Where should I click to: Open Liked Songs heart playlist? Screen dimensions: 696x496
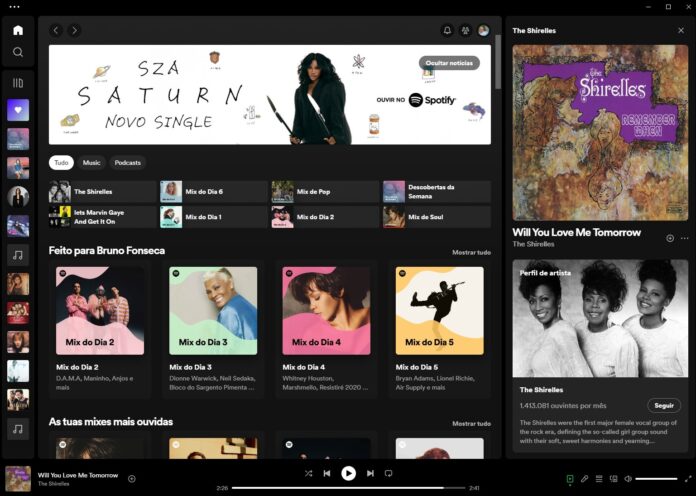tap(18, 110)
